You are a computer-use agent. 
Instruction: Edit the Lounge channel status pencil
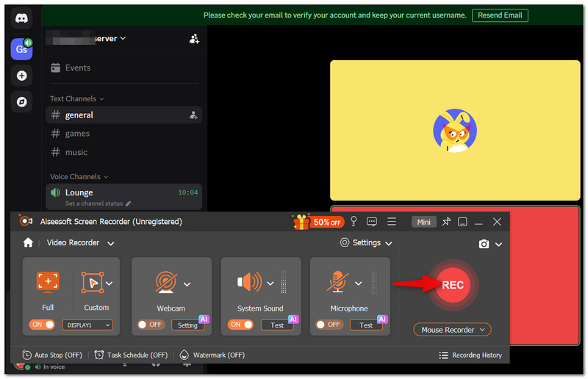pos(128,203)
